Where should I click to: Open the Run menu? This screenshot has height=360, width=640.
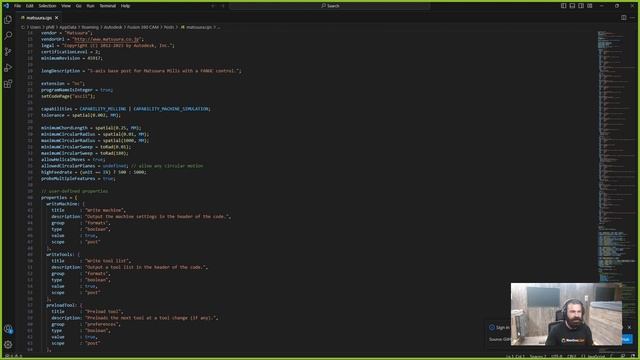point(90,6)
